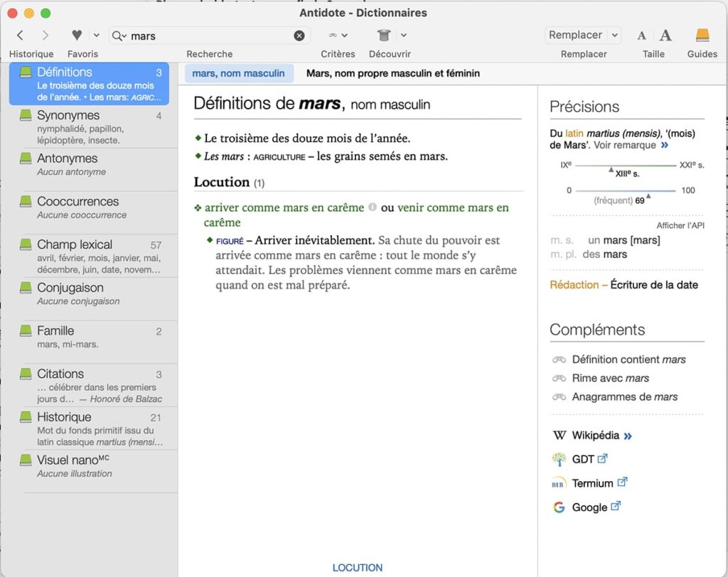Clear the search field with X button
728x577 pixels.
tap(299, 36)
